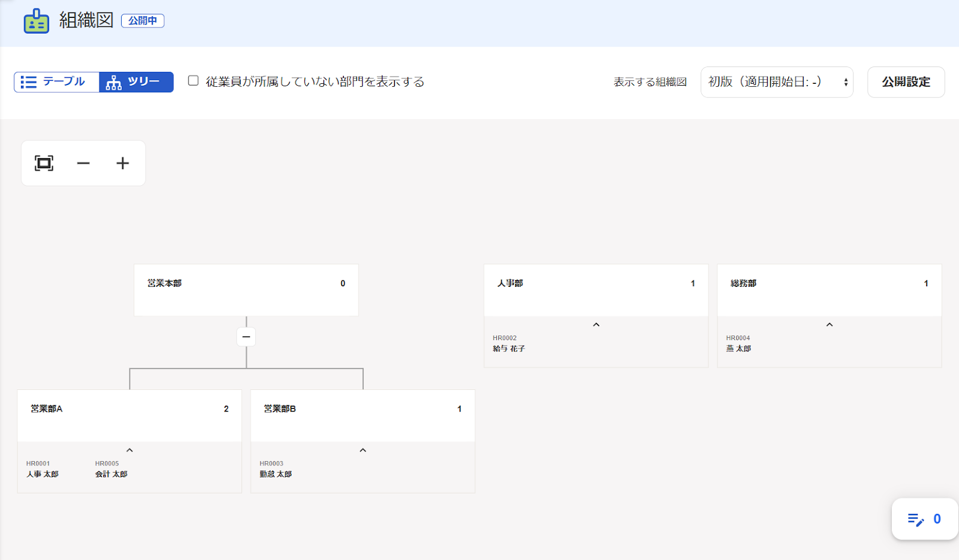The width and height of the screenshot is (959, 560).
Task: Zoom out with the minus icon
Action: pos(83,163)
